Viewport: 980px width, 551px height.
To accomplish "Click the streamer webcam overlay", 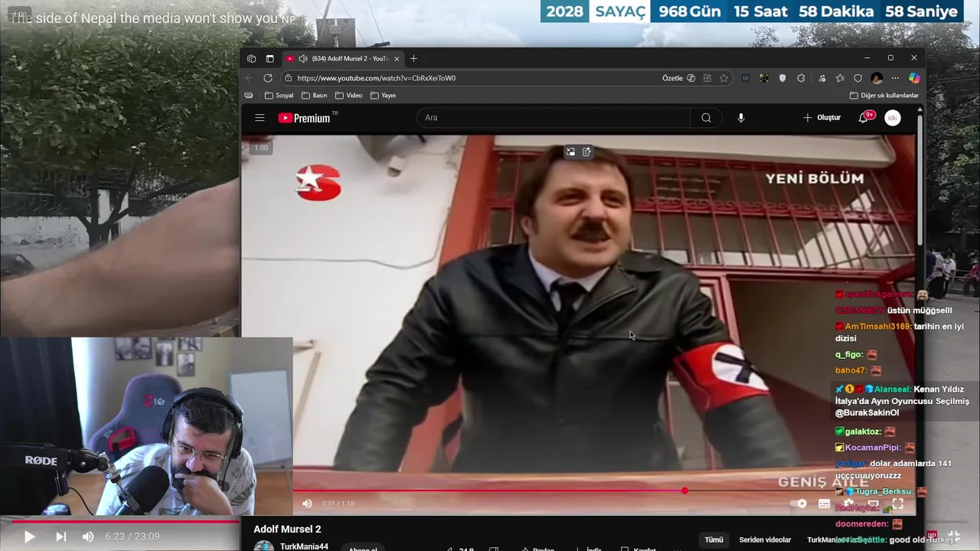I will [146, 426].
